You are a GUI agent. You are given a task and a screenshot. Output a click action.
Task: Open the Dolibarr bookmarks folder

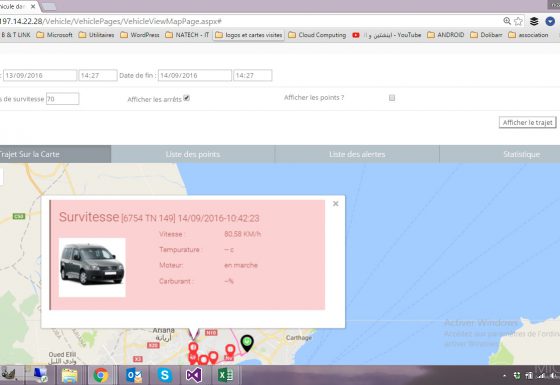coord(486,35)
